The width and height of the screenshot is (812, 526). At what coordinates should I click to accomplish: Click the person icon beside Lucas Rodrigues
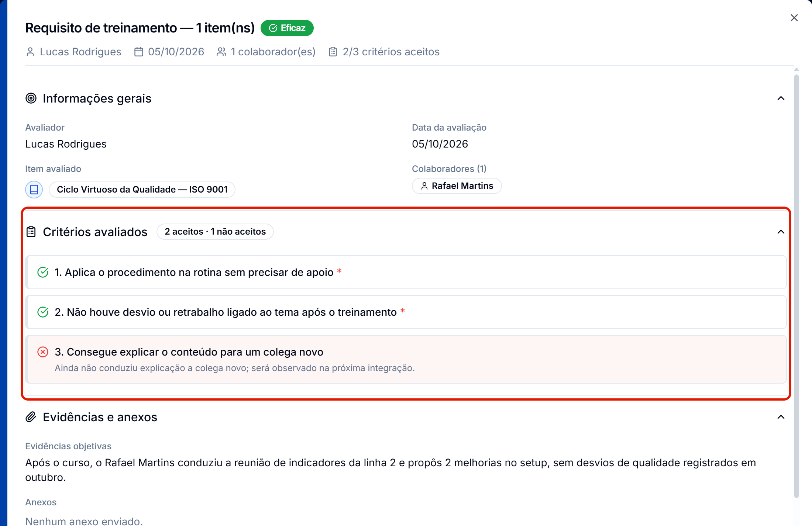click(30, 52)
